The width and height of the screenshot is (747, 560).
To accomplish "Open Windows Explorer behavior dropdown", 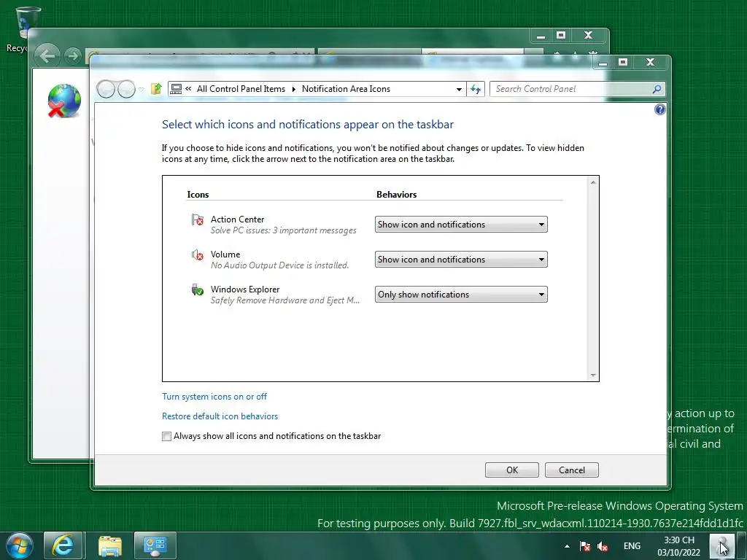I will [461, 295].
